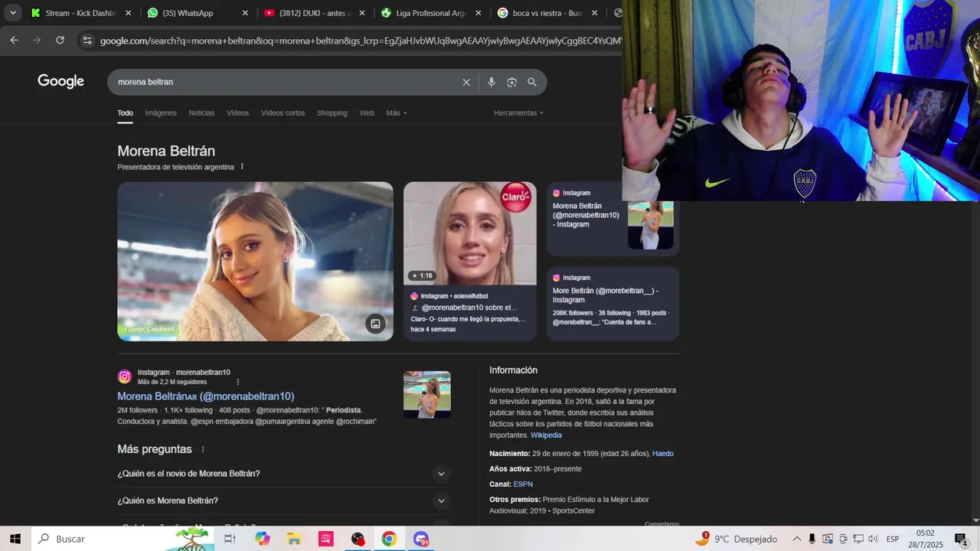Select the Imágenes search tab
Image resolution: width=980 pixels, height=551 pixels.
(x=161, y=112)
